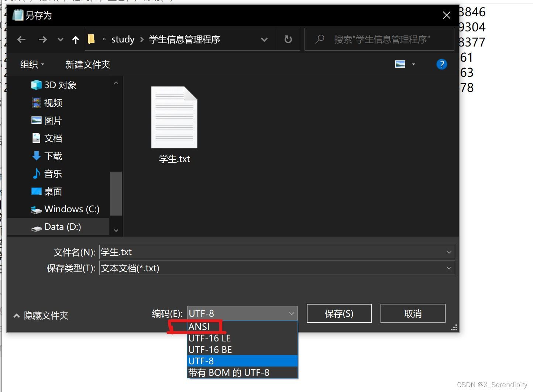
Task: Click the Back navigation arrow
Action: pyautogui.click(x=21, y=39)
